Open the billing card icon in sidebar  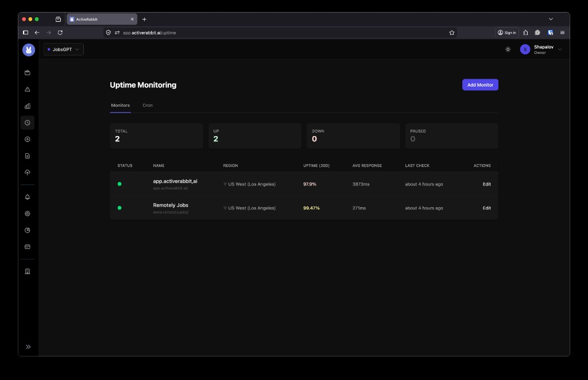coord(28,247)
